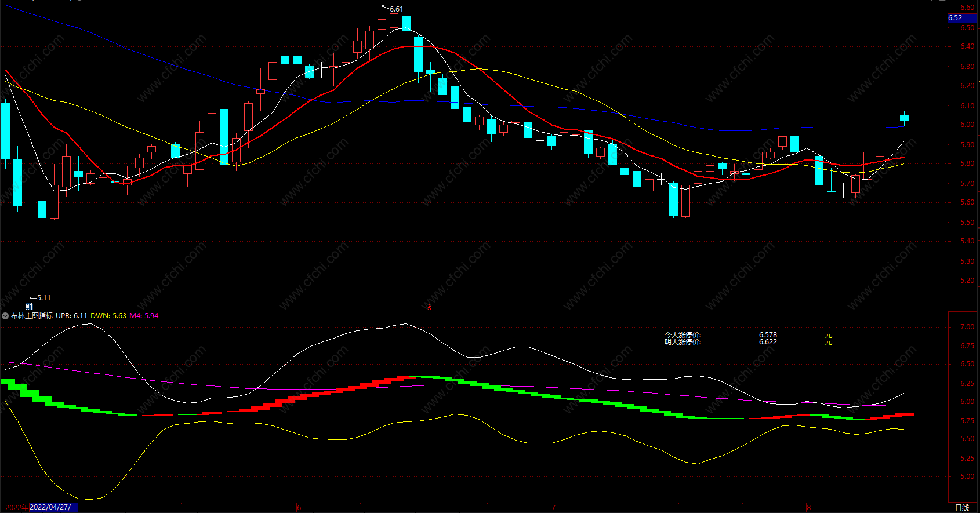The height and width of the screenshot is (513, 980).
Task: Click the 财 financial marker icon
Action: pyautogui.click(x=29, y=307)
